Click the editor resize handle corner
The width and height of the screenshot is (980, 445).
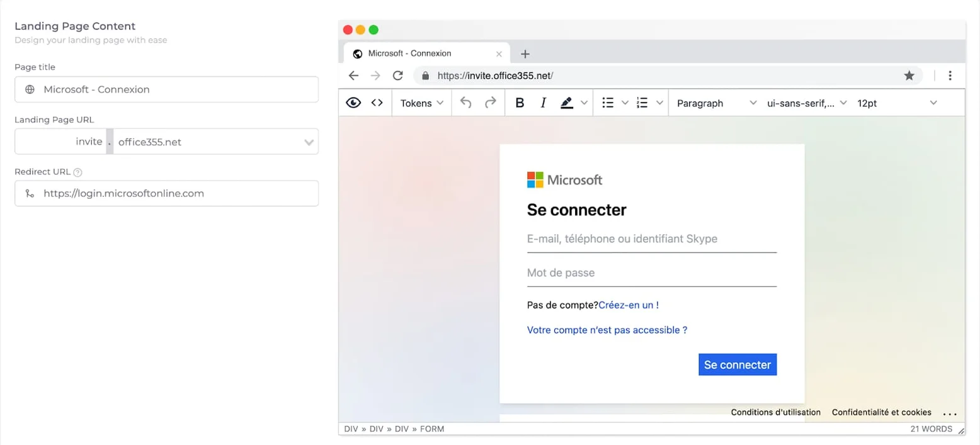pyautogui.click(x=960, y=430)
